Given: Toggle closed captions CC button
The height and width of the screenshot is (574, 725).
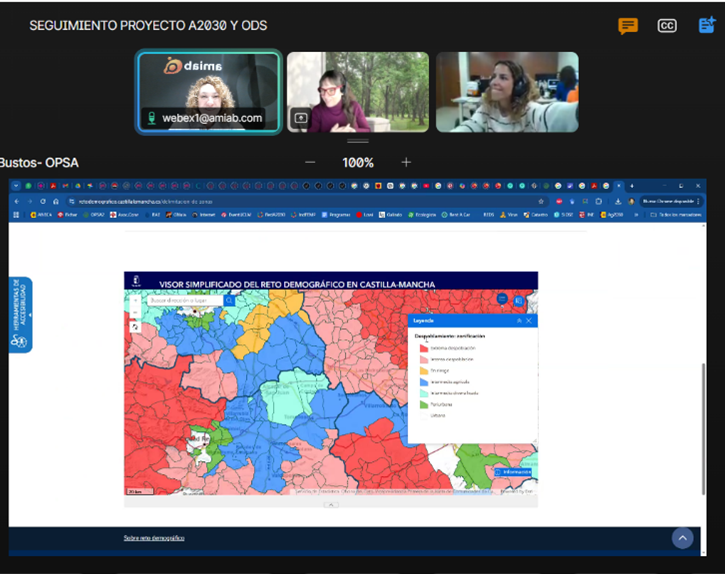Looking at the screenshot, I should coord(667,26).
